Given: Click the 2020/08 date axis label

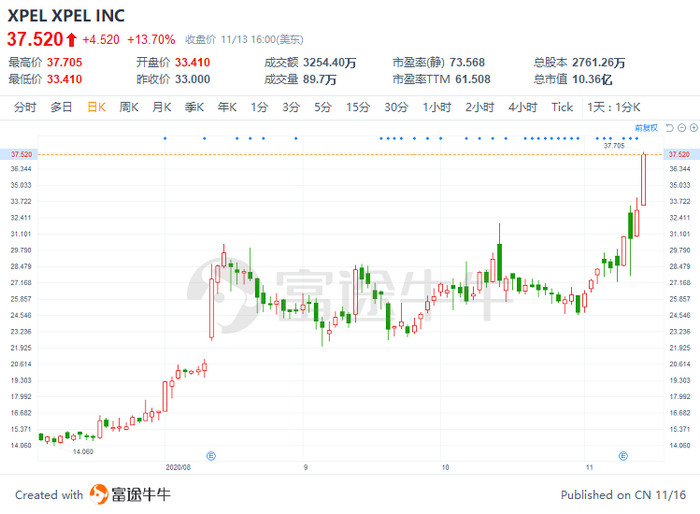Looking at the screenshot, I should click(x=178, y=467).
